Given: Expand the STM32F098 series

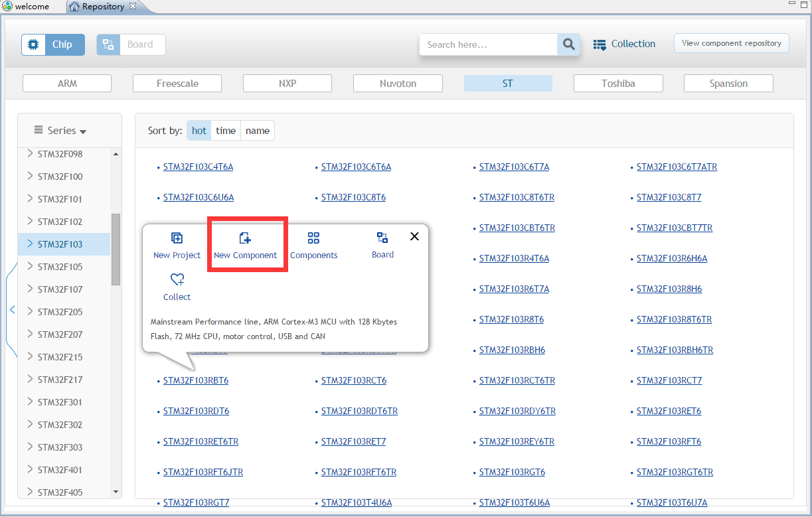Looking at the screenshot, I should click(x=30, y=153).
